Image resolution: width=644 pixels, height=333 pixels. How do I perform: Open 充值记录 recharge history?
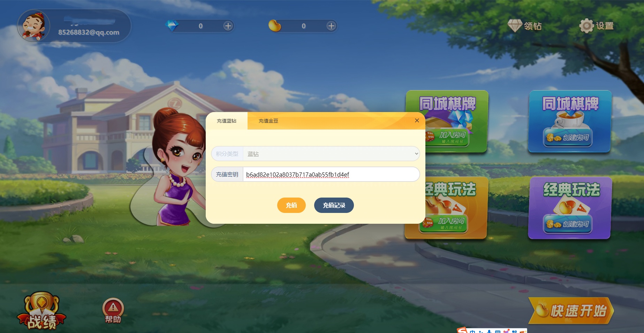click(x=334, y=205)
